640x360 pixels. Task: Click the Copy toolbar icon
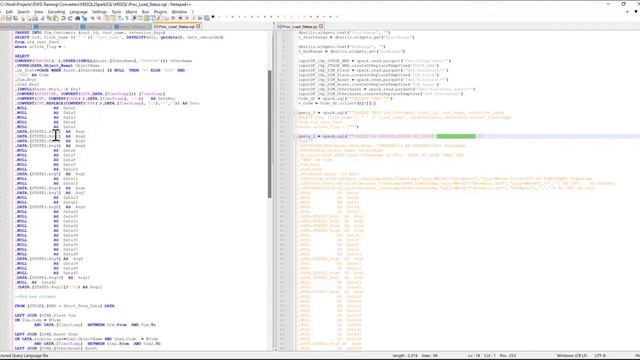pyautogui.click(x=49, y=18)
